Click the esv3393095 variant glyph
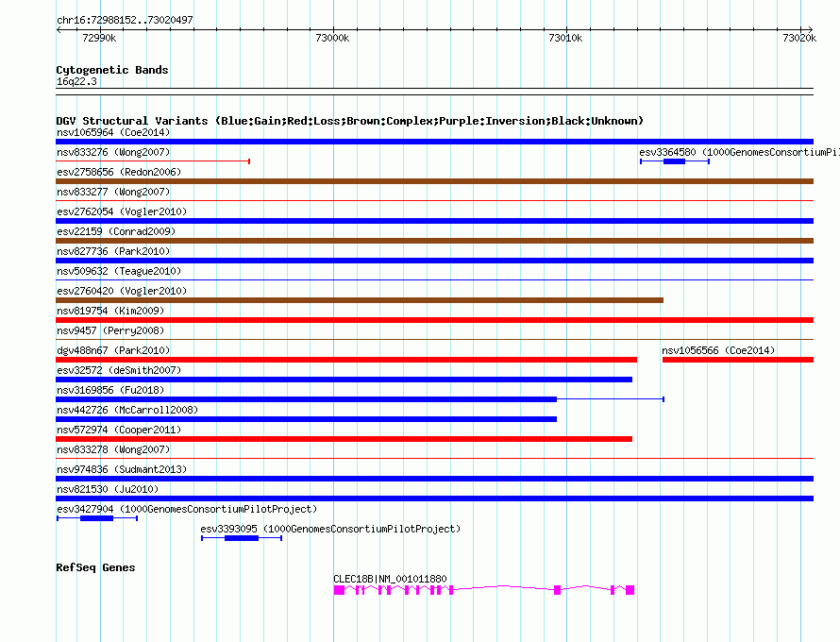 [x=242, y=538]
